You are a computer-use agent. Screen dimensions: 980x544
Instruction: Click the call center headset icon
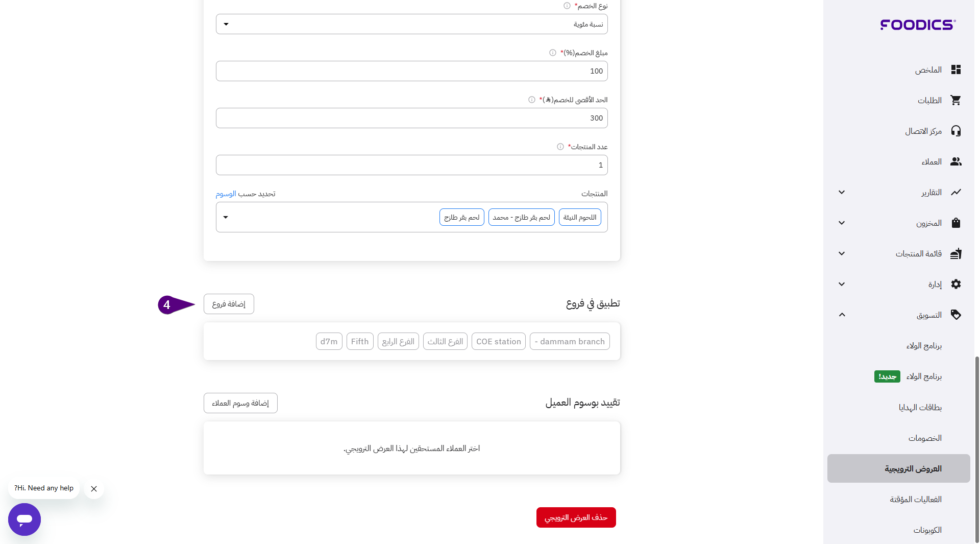pyautogui.click(x=955, y=131)
